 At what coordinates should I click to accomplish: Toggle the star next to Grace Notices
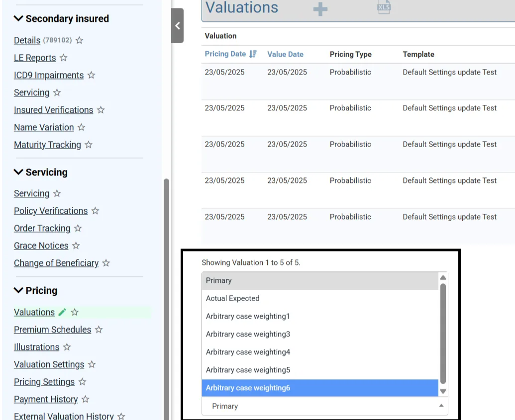tap(76, 246)
